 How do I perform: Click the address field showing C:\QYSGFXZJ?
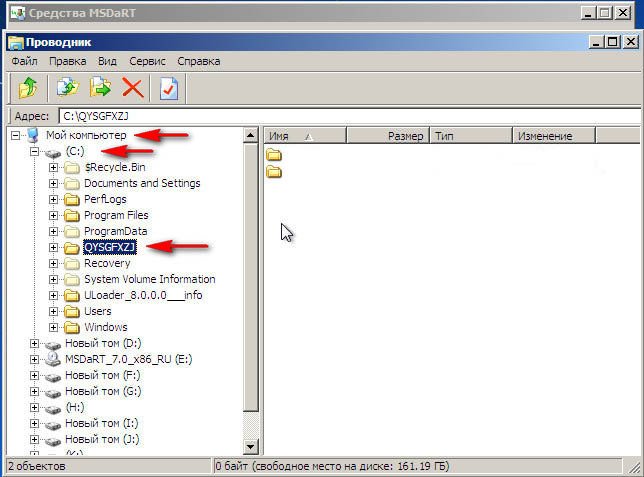[350, 116]
